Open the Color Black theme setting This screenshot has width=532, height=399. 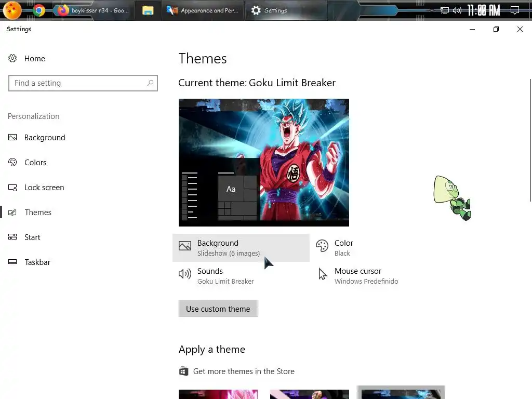pos(344,248)
